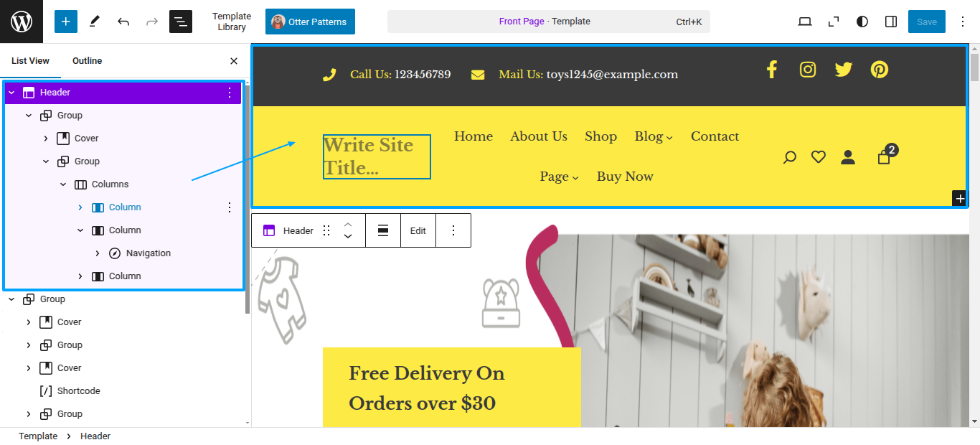
Task: Select the pencil Tools icon
Action: click(94, 22)
